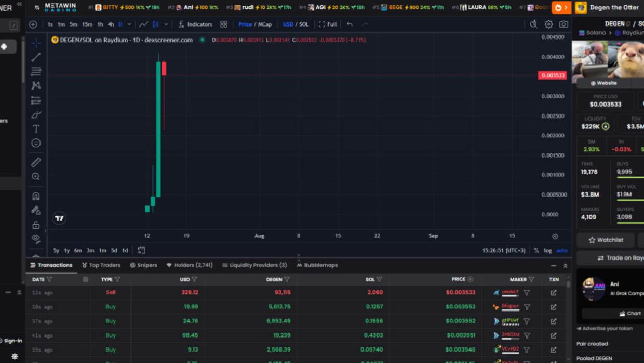
Task: Open transaction link for the 329.12 sell row
Action: [x=554, y=293]
